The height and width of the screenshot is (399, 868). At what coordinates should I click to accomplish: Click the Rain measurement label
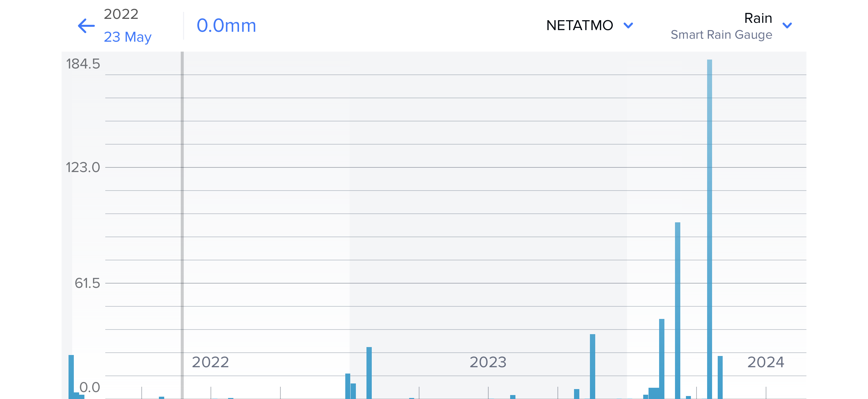(758, 18)
